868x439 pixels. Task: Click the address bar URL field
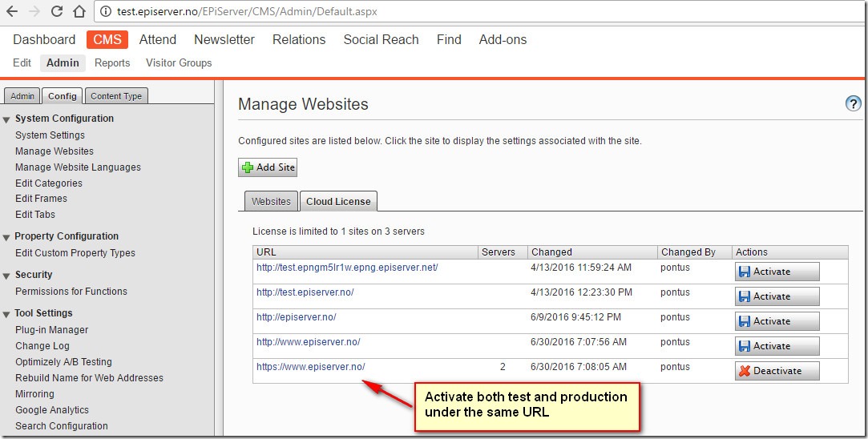[x=480, y=11]
